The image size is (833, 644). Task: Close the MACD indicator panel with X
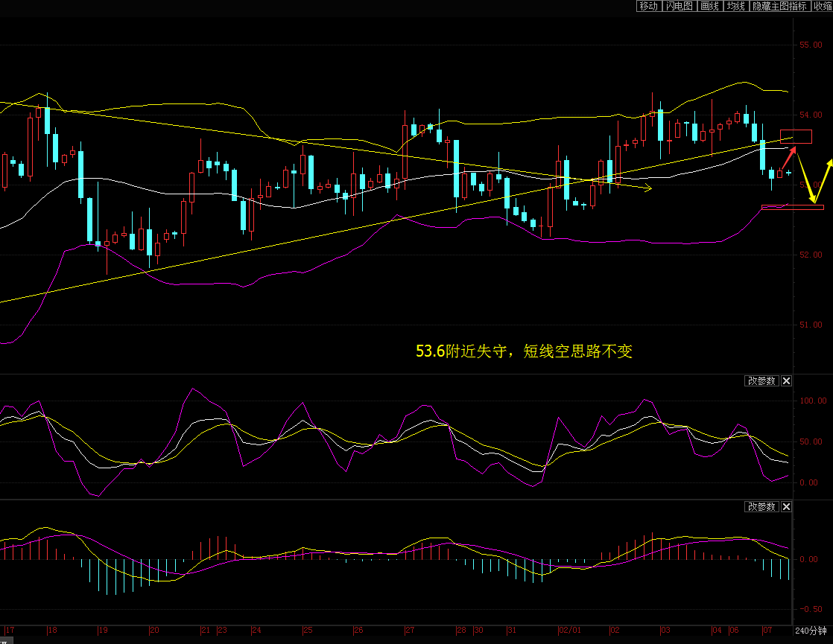(787, 506)
